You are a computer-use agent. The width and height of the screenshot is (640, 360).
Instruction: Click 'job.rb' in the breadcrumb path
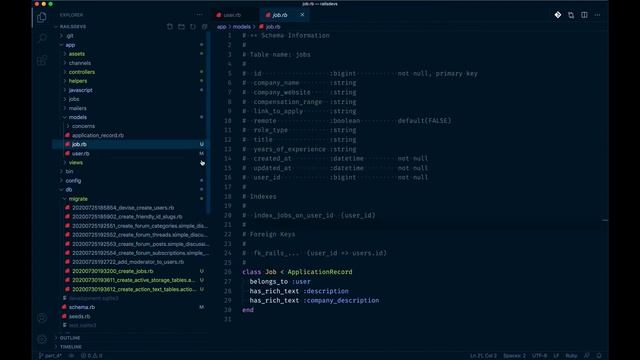(x=273, y=27)
